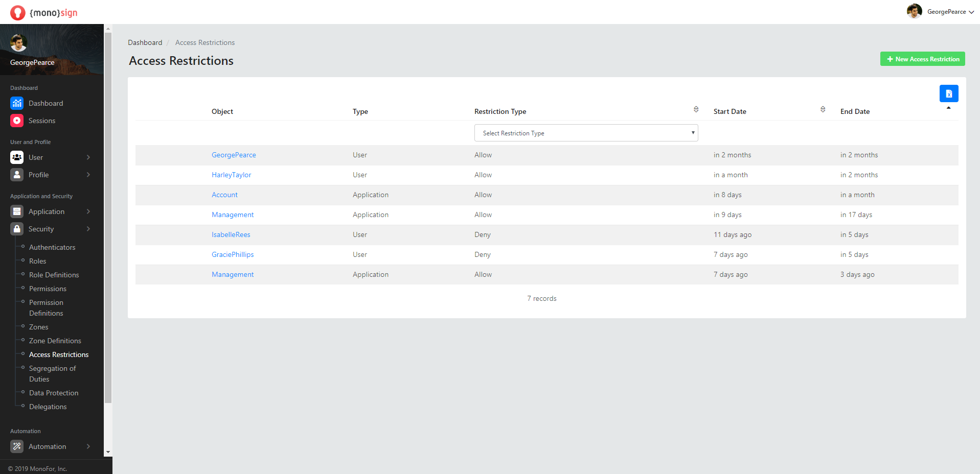Open GeorgePearce account menu at top right
The width and height of the screenshot is (980, 474).
[x=941, y=12]
